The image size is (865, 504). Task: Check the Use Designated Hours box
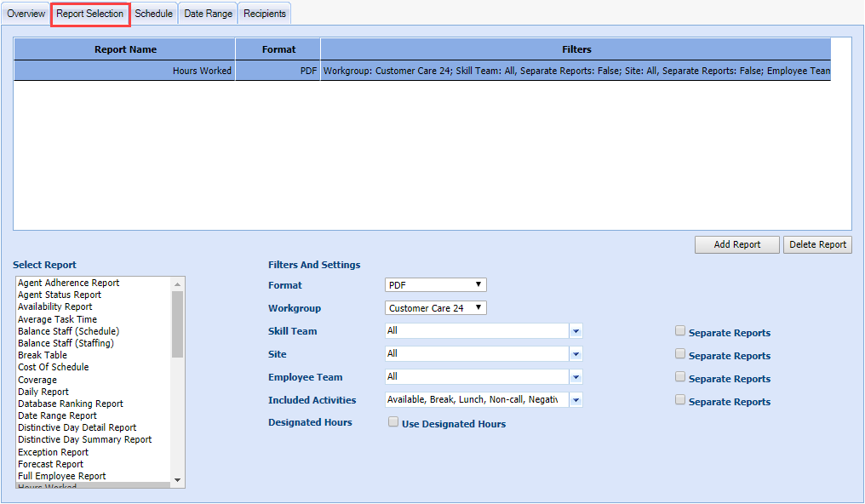pos(393,422)
